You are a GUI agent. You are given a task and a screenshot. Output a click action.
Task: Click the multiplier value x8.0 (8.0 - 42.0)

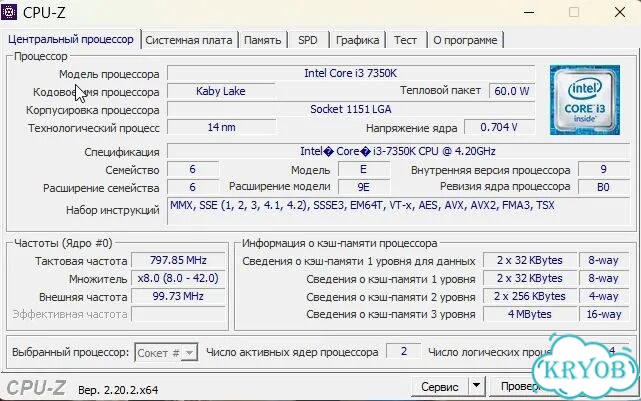click(x=178, y=278)
